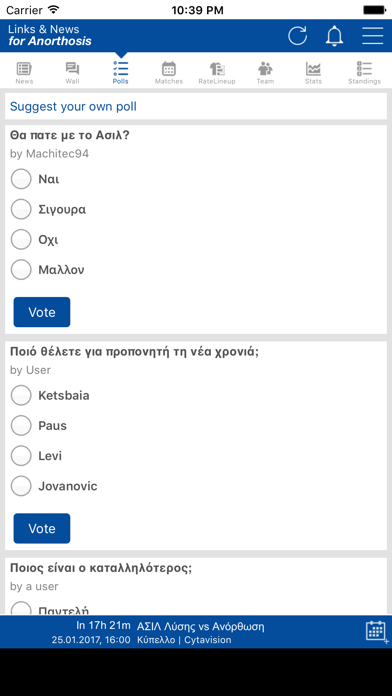Vote in the Ασιλ poll
392x696 pixels.
click(x=42, y=312)
